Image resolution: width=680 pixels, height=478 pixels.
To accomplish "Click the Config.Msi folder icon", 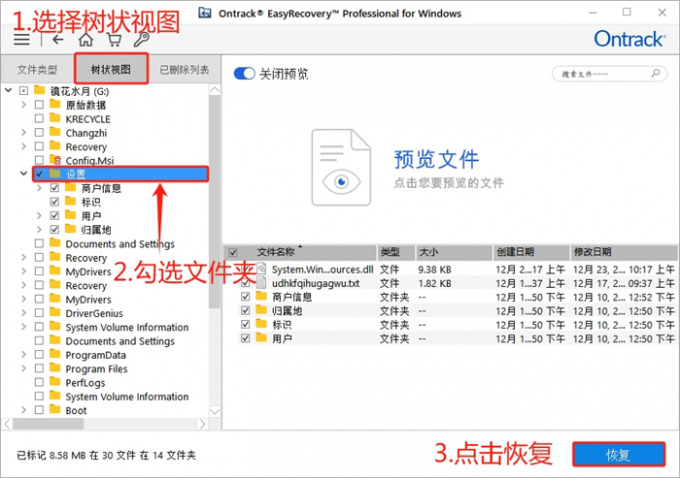I will tap(56, 160).
